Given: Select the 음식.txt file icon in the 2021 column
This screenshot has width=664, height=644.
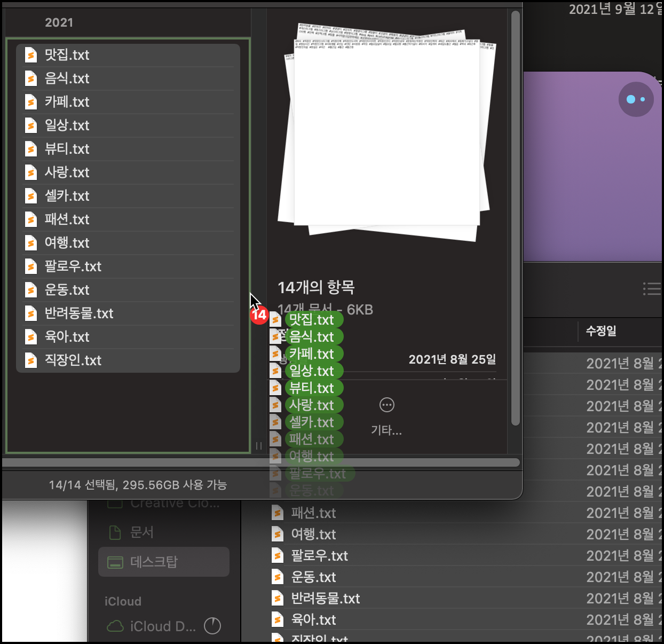Looking at the screenshot, I should tap(31, 78).
